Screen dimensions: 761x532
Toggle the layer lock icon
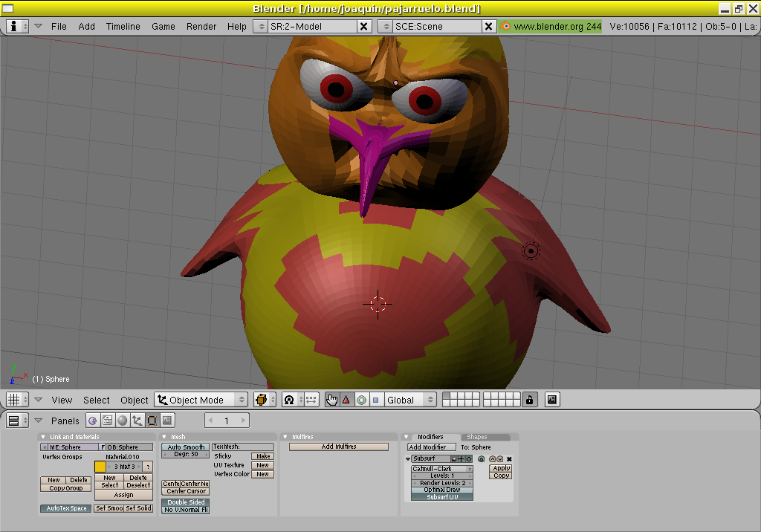[530, 400]
